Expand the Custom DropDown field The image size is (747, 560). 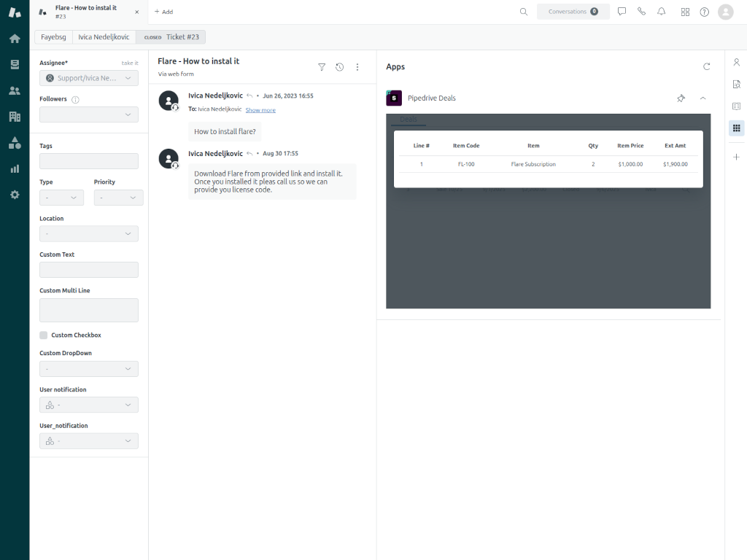click(x=88, y=368)
